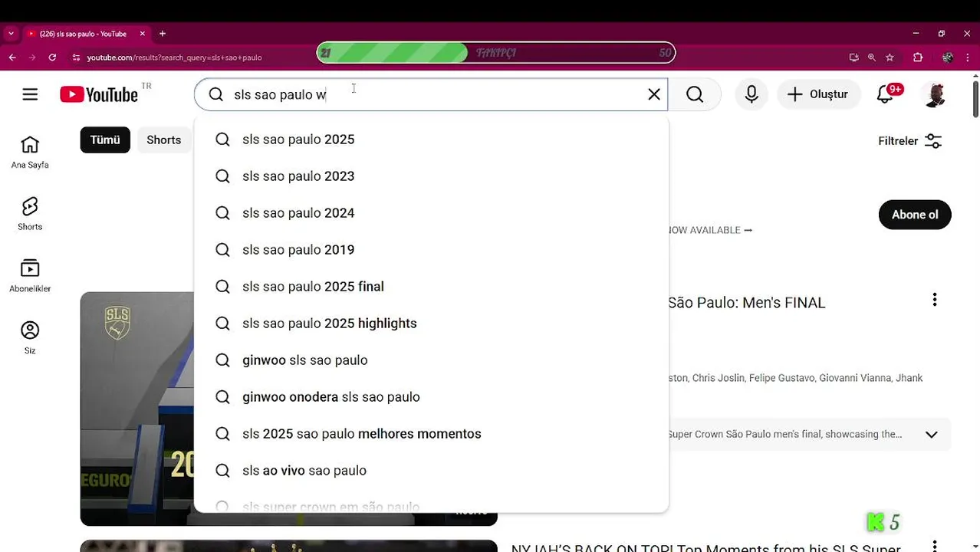Screen dimensions: 980x552
Task: Choose suggestion sls 2025 sao paulo melhores momentos
Action: click(431, 434)
